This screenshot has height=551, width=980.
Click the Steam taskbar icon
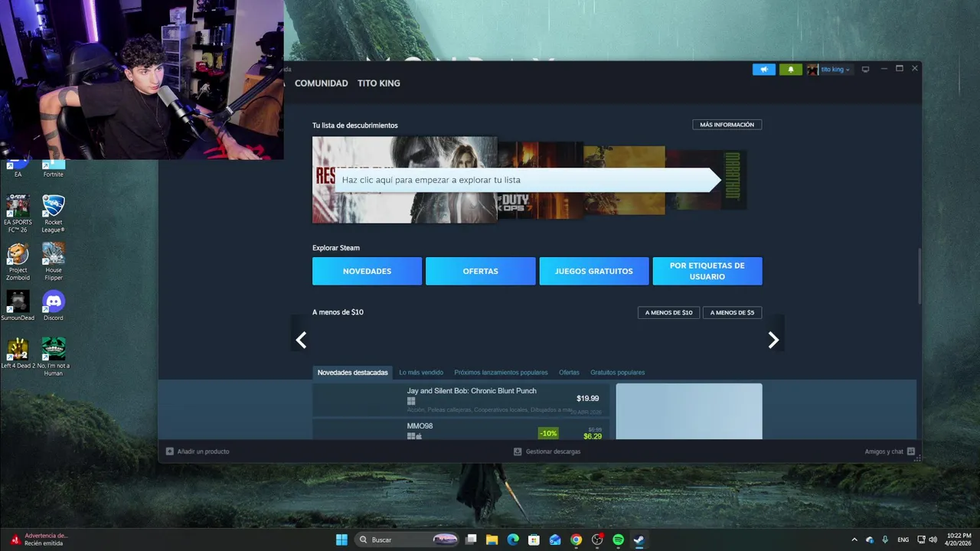click(639, 540)
